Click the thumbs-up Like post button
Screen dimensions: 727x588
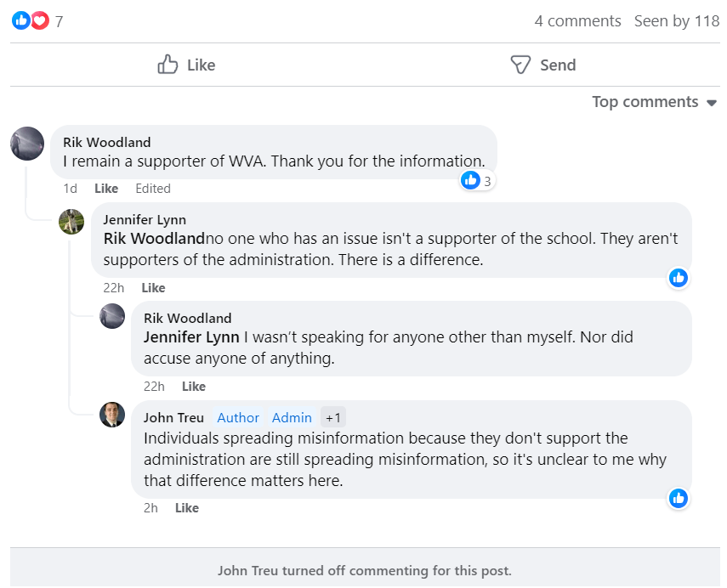coord(187,65)
